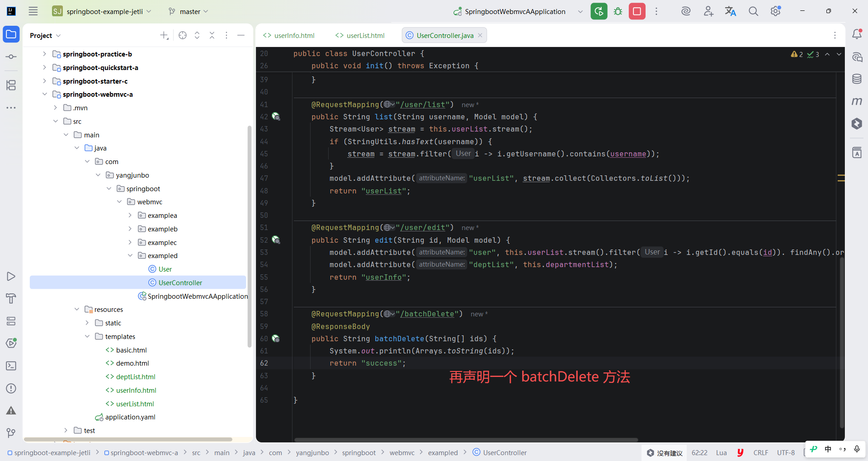Open Code With Me icon
The width and height of the screenshot is (868, 461).
[708, 11]
